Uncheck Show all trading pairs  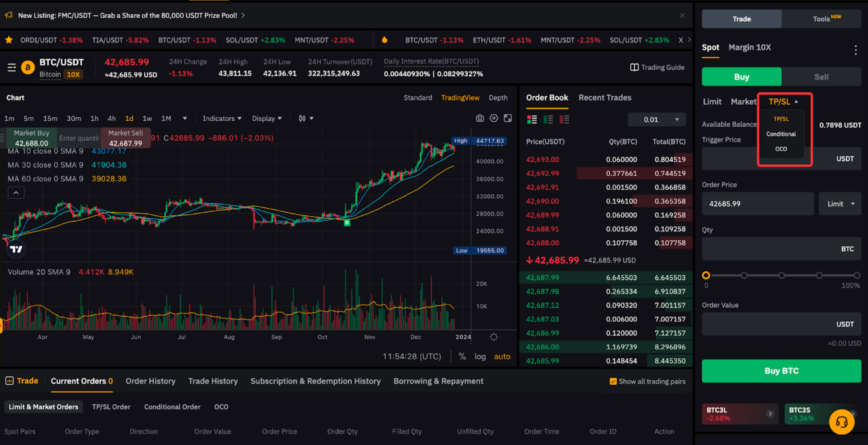point(613,381)
